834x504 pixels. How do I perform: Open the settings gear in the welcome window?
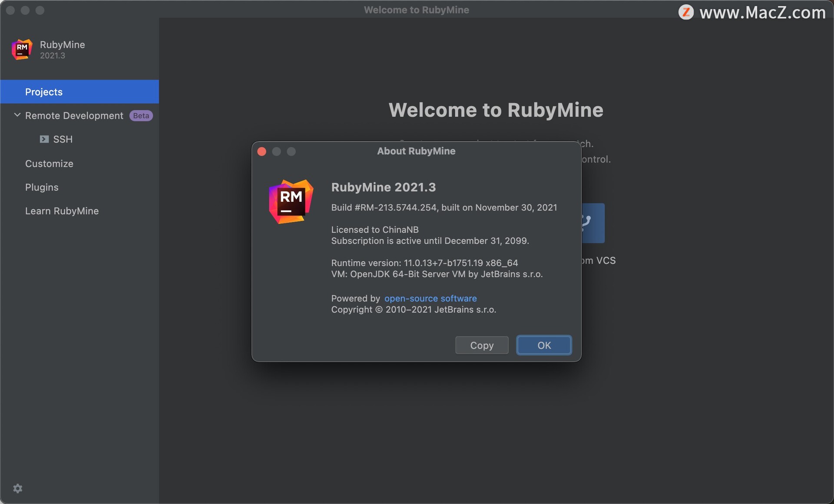pos(18,488)
